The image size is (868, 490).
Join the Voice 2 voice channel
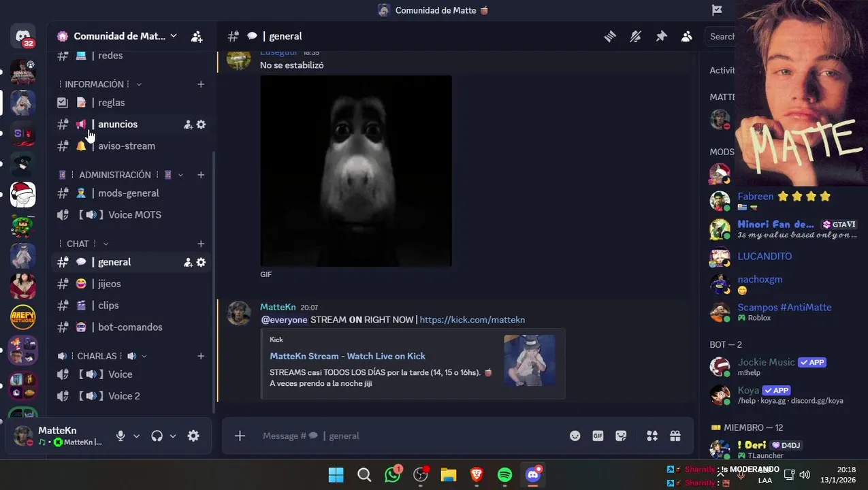point(131,396)
